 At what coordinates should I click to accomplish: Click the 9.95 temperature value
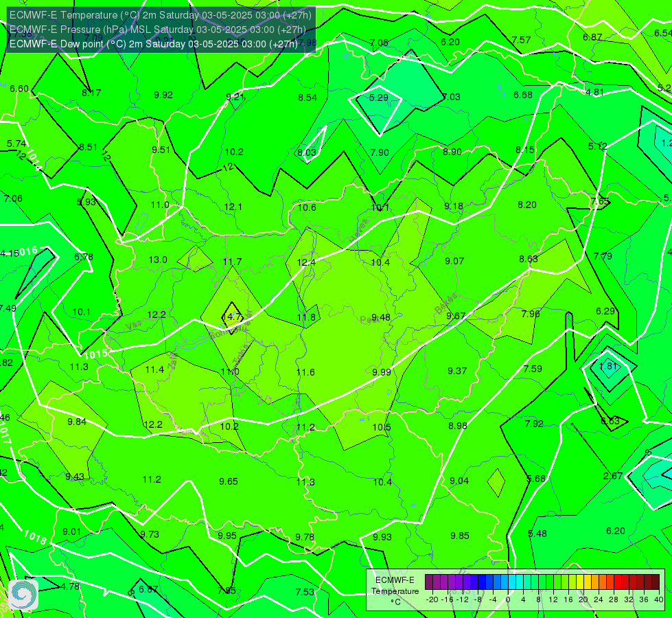[227, 536]
